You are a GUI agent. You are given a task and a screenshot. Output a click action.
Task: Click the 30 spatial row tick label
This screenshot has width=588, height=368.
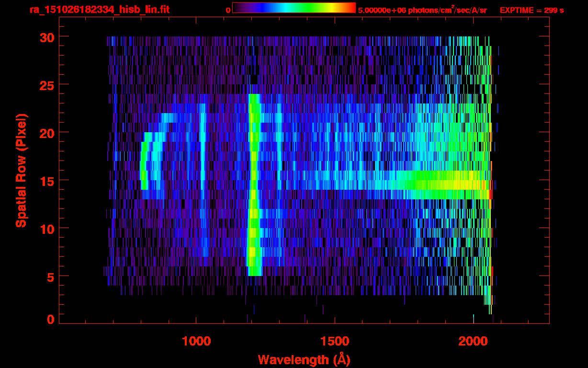pos(46,37)
